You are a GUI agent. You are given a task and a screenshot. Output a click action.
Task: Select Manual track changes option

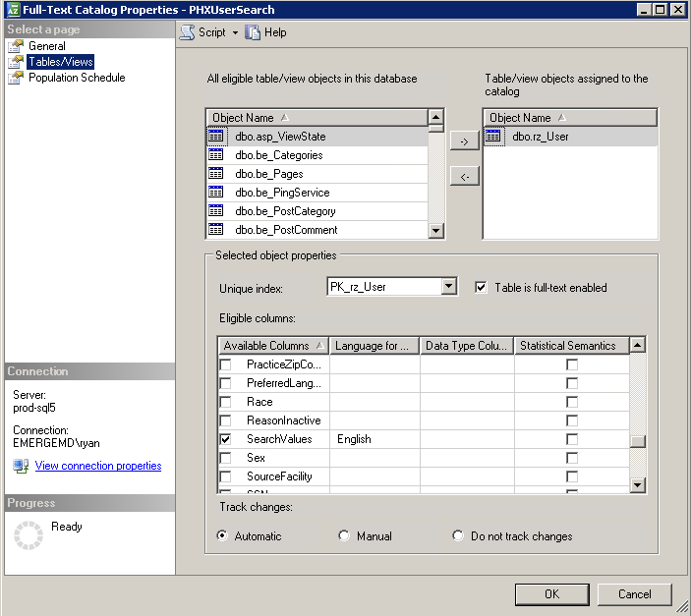[344, 535]
